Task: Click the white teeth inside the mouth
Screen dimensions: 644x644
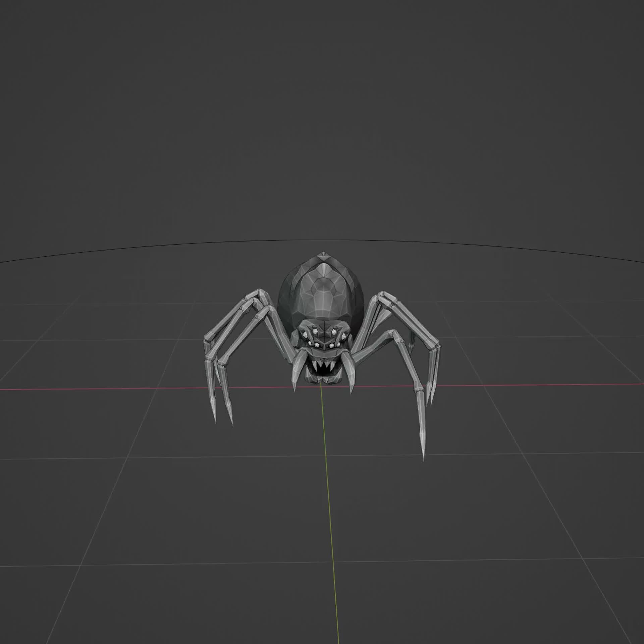Action: (x=323, y=366)
